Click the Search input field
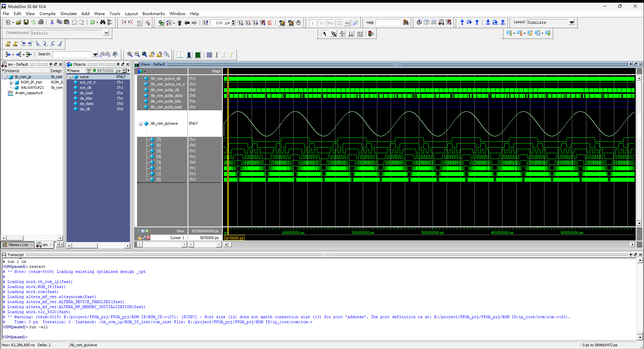 72,54
